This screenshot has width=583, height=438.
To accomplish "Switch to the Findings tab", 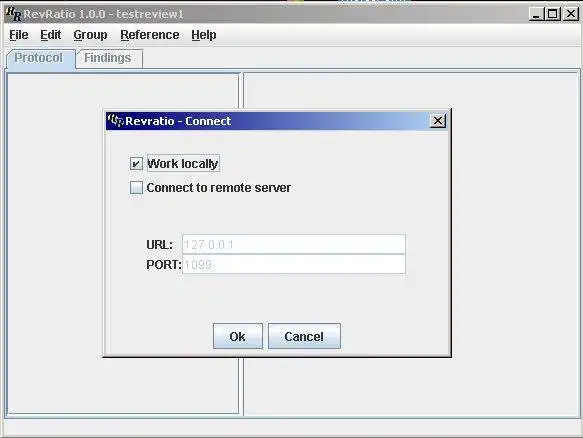I will point(109,58).
